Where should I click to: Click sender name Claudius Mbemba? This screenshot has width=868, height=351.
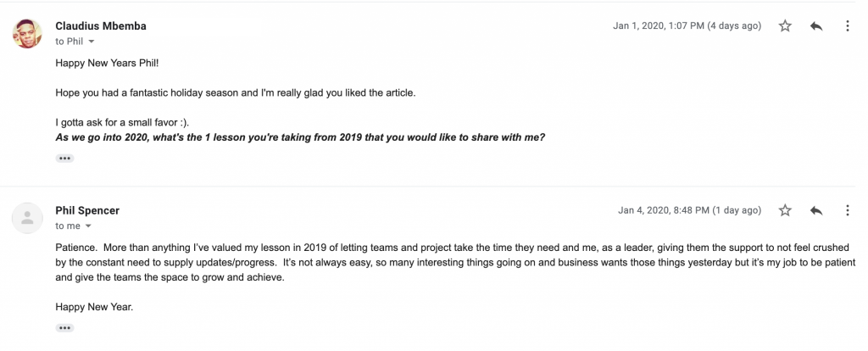pyautogui.click(x=100, y=26)
